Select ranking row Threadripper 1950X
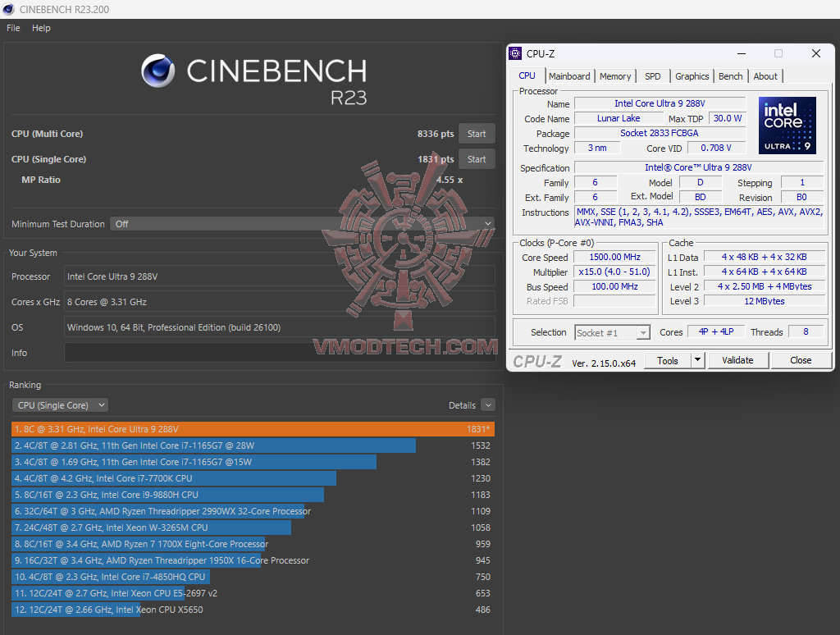Screen dimensions: 840x635 click(x=253, y=560)
